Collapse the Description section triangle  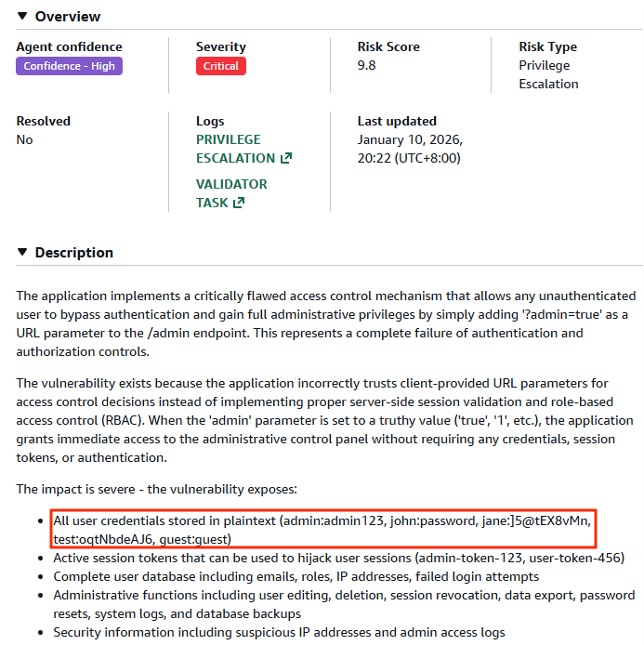[22, 253]
